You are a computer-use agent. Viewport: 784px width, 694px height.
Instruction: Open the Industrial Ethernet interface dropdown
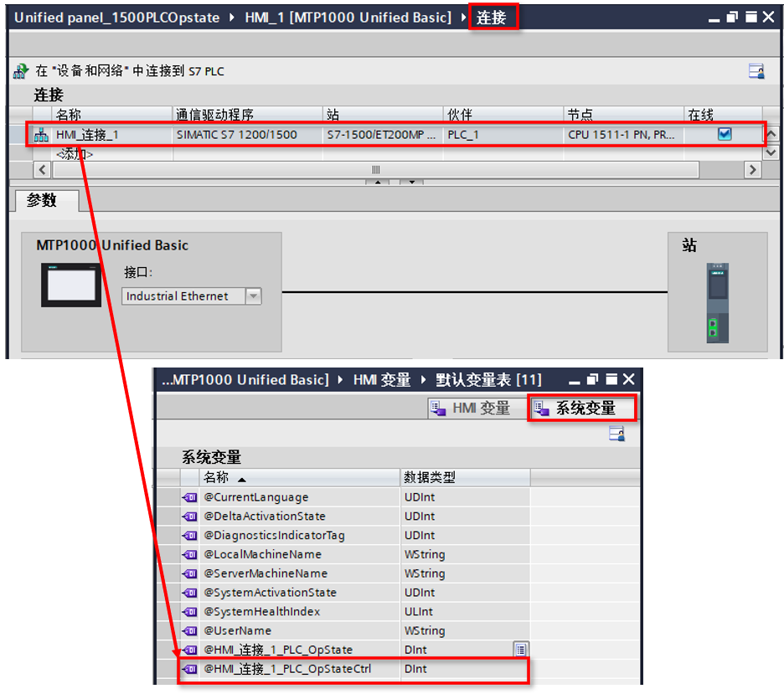252,296
